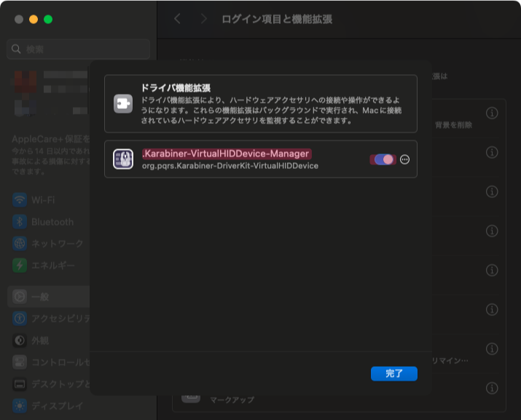Go back with the left chevron
This screenshot has height=420, width=521.
pos(178,19)
